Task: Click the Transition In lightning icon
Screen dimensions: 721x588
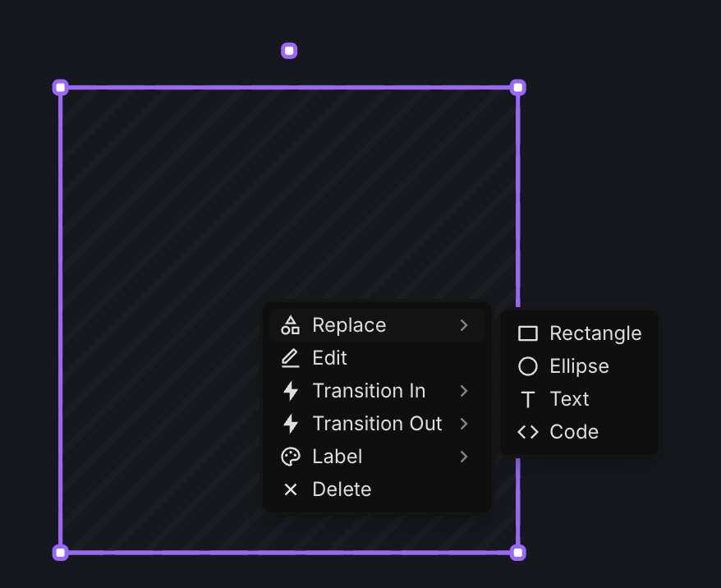Action: pos(291,391)
